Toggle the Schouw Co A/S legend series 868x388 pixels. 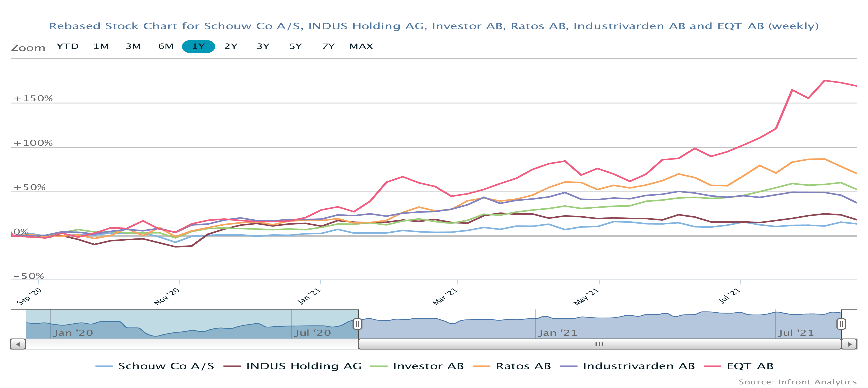[x=166, y=366]
